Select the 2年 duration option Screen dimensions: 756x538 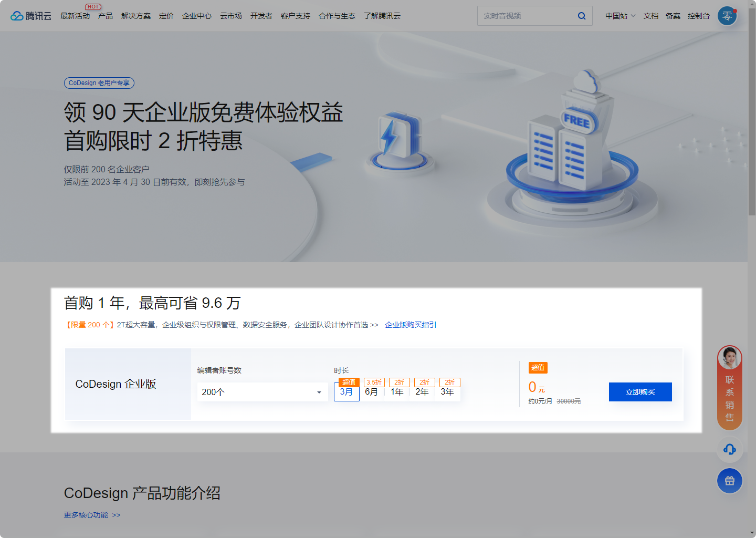coord(422,391)
